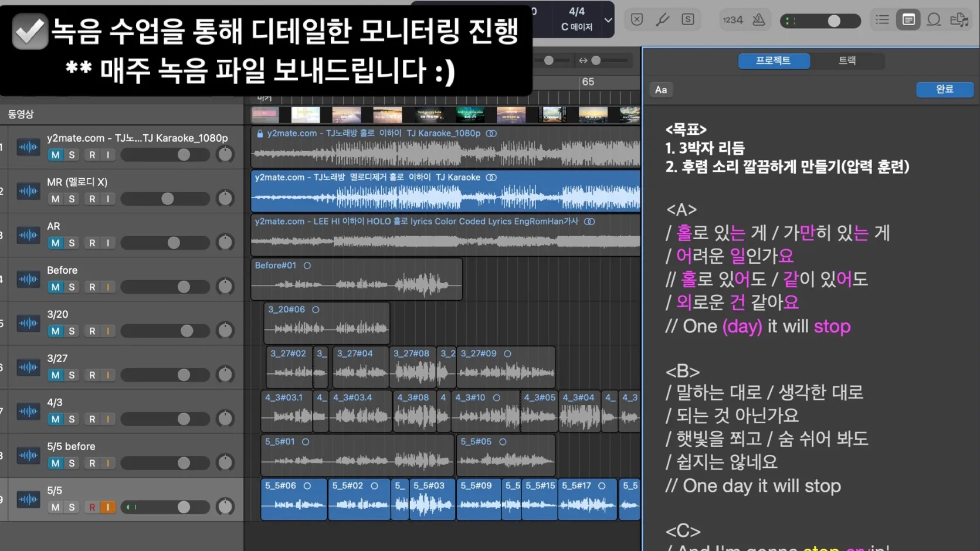Switch to the 트랙 tab
Image resolution: width=980 pixels, height=551 pixels.
(x=847, y=60)
